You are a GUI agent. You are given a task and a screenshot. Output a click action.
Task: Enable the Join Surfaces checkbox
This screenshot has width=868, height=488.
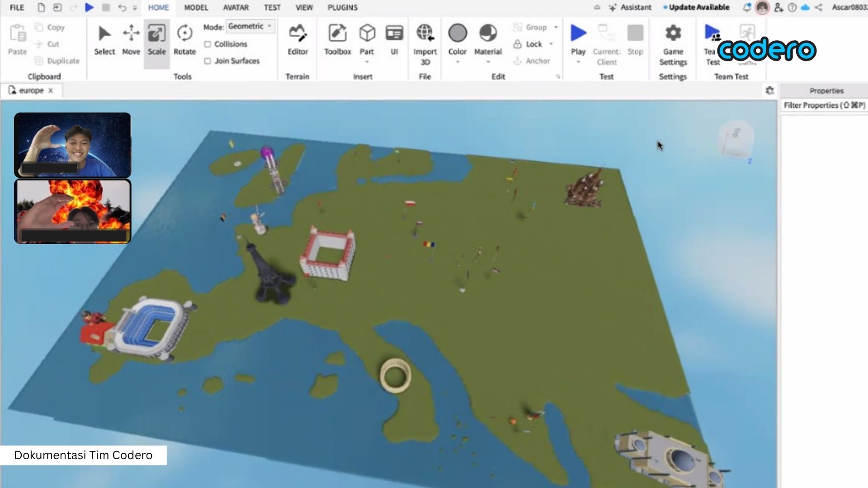tap(208, 61)
